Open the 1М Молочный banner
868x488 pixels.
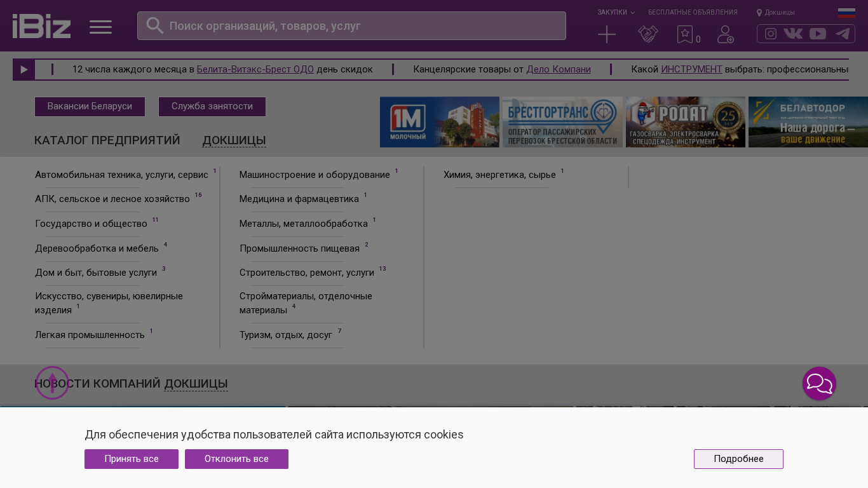(440, 122)
